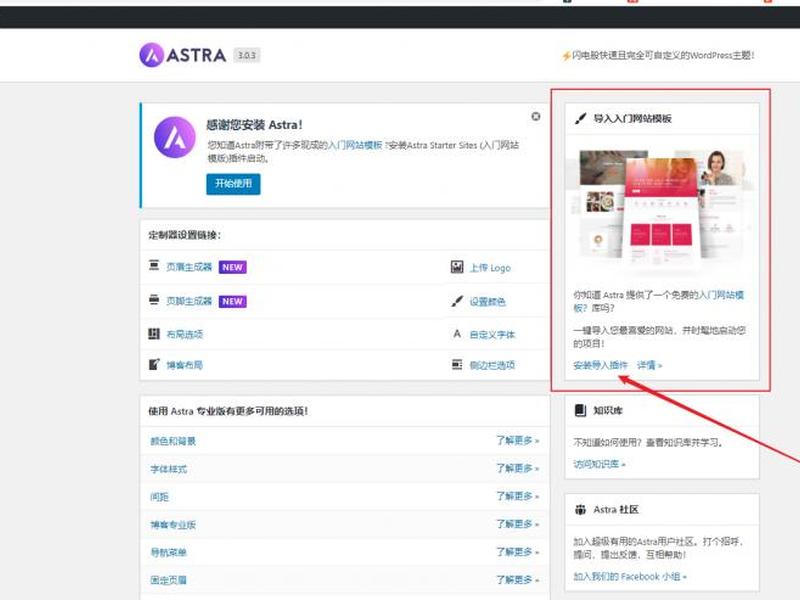Click the lightning icon in header tagline
The width and height of the screenshot is (800, 600).
click(x=566, y=56)
